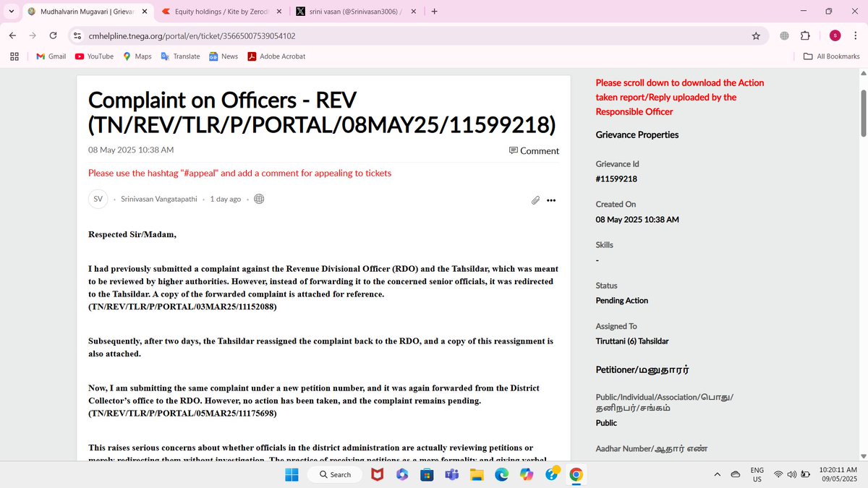Open the News bookmark
This screenshot has width=868, height=488.
click(224, 56)
